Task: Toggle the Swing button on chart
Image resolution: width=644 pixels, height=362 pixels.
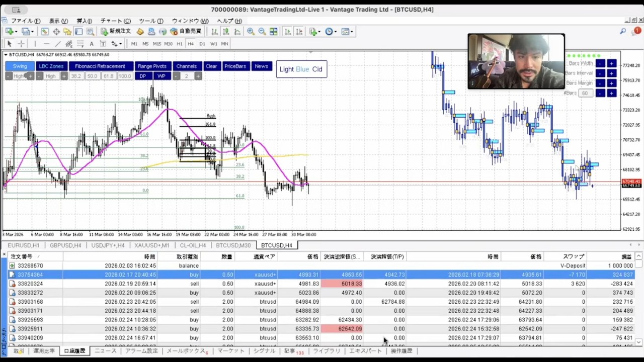Action: click(20, 66)
